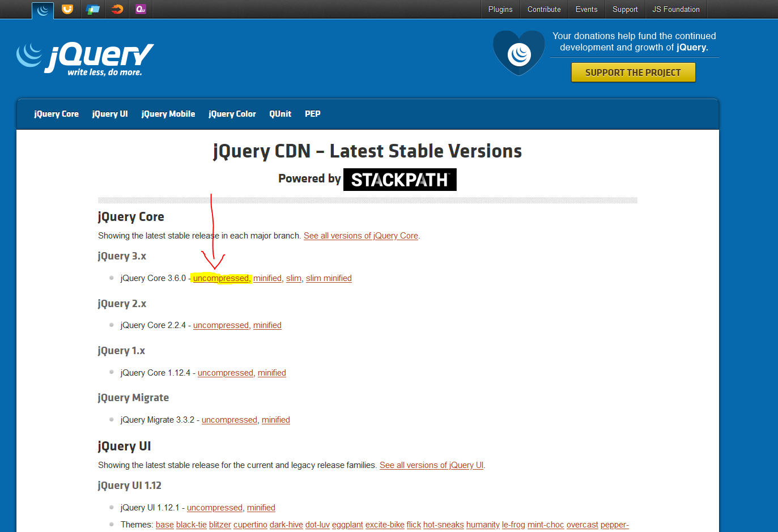Open the jQuery Mobile project icon in top bar

coord(92,9)
